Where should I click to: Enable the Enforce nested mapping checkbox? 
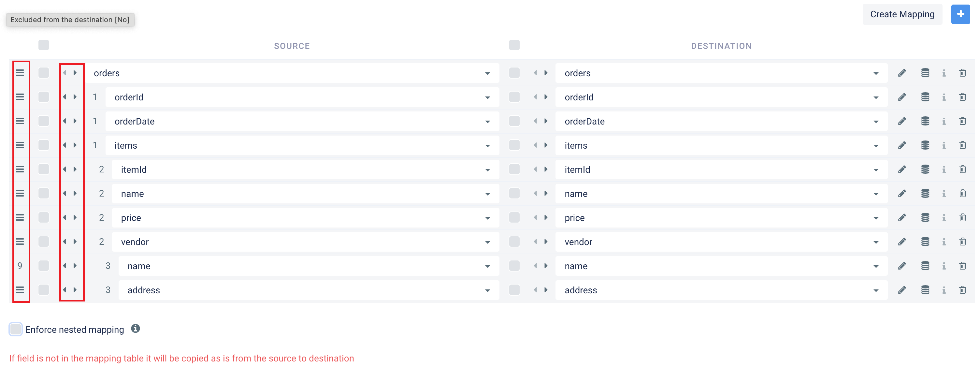tap(16, 329)
